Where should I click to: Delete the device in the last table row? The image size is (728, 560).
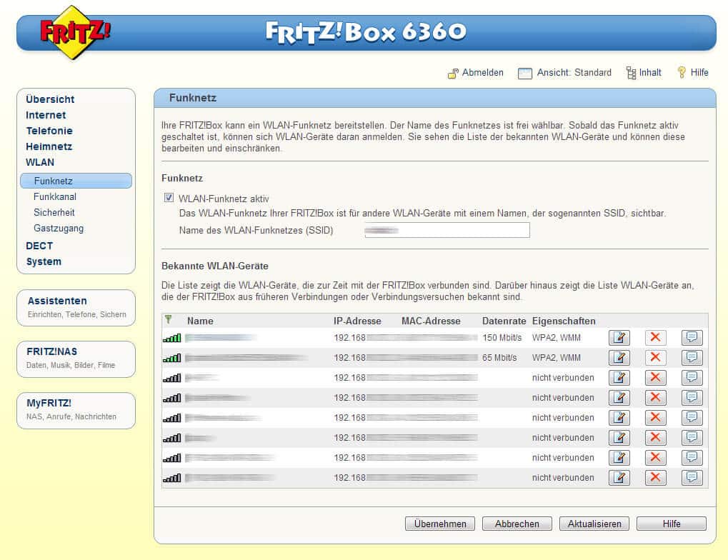[655, 477]
